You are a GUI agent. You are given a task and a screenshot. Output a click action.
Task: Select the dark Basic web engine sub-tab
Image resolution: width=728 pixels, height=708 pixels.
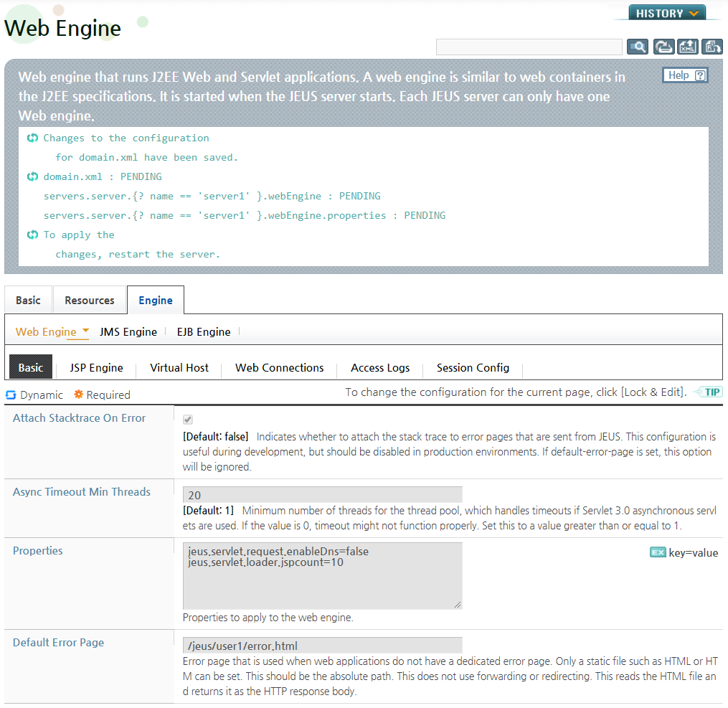coord(31,368)
